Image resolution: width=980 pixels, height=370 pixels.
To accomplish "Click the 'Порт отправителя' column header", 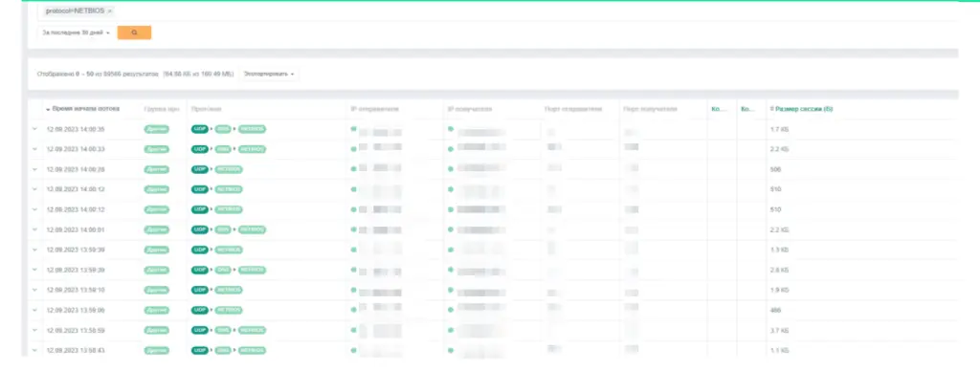I will click(573, 109).
